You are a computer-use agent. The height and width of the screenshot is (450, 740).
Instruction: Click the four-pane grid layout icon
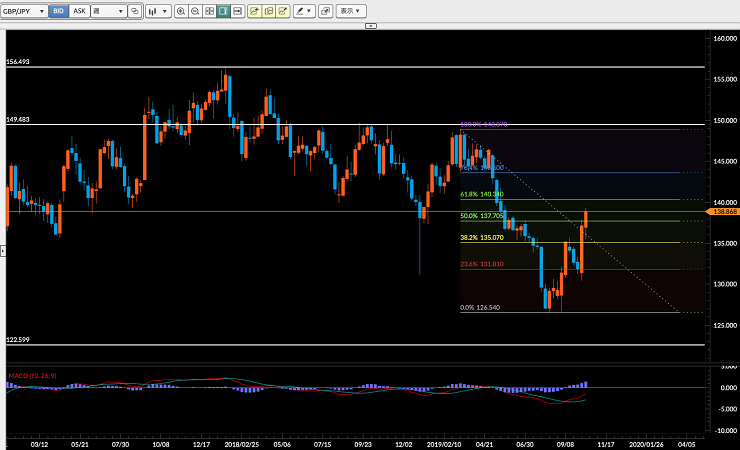pyautogui.click(x=210, y=11)
